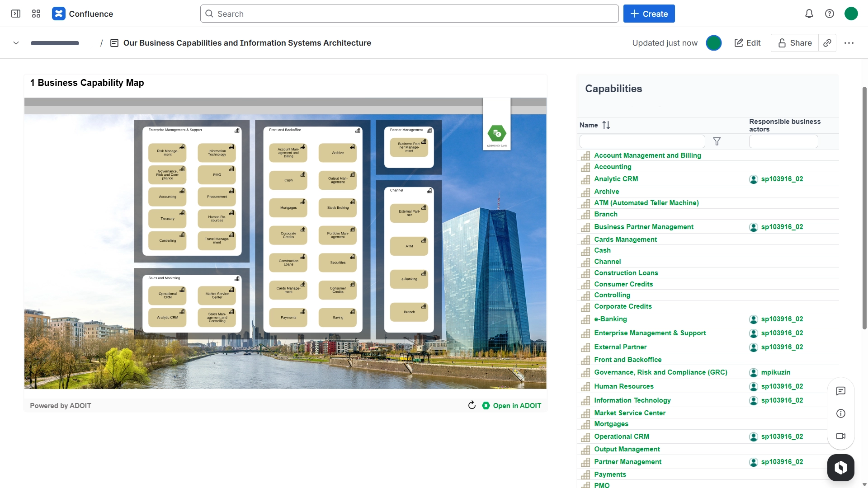Image resolution: width=868 pixels, height=488 pixels.
Task: Open the app switcher grid
Action: [x=36, y=14]
